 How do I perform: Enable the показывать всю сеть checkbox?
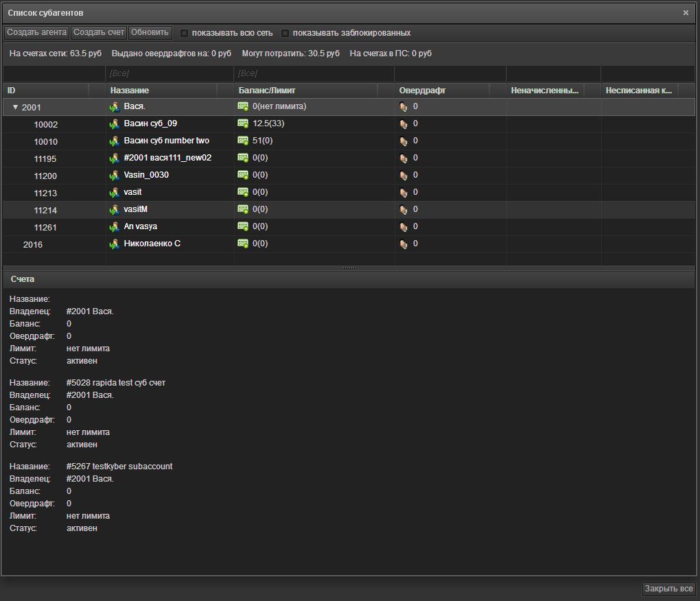coord(184,33)
